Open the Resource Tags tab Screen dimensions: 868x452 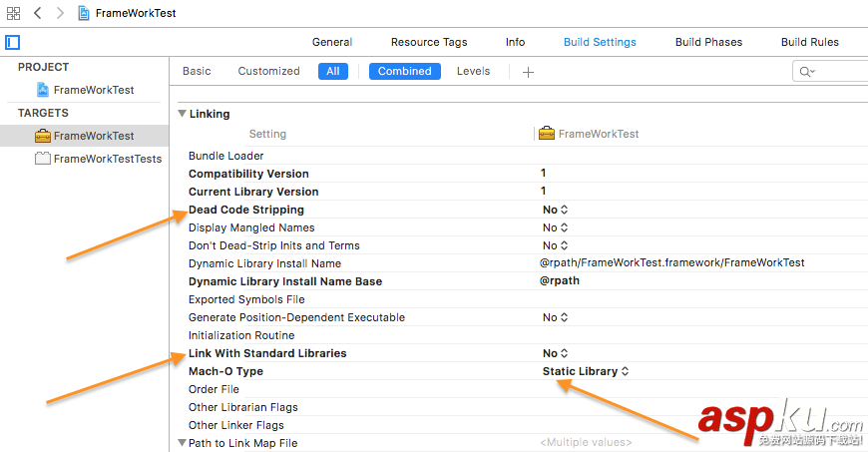click(429, 42)
